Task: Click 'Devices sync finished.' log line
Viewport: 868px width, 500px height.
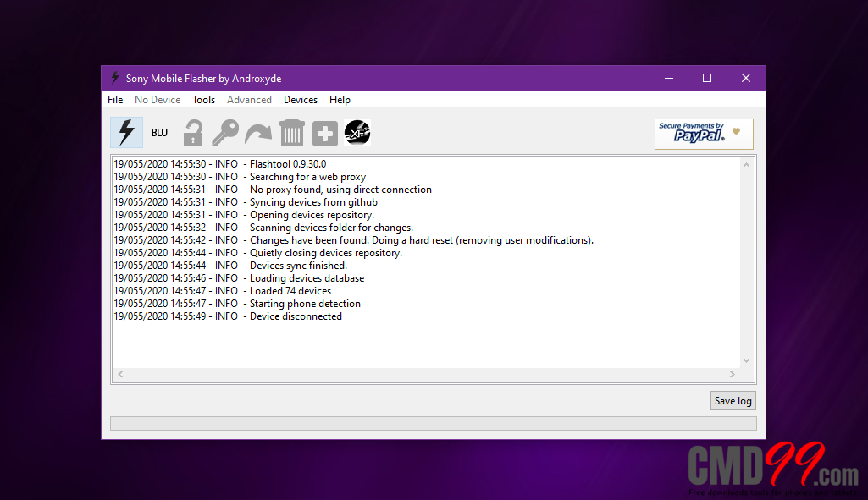Action: tap(230, 266)
